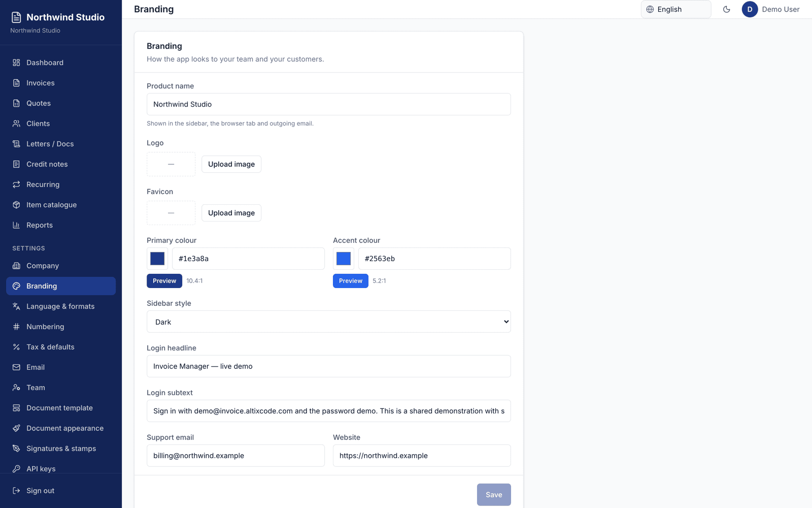812x508 pixels.
Task: Open the Primary colour swatch picker
Action: (157, 259)
